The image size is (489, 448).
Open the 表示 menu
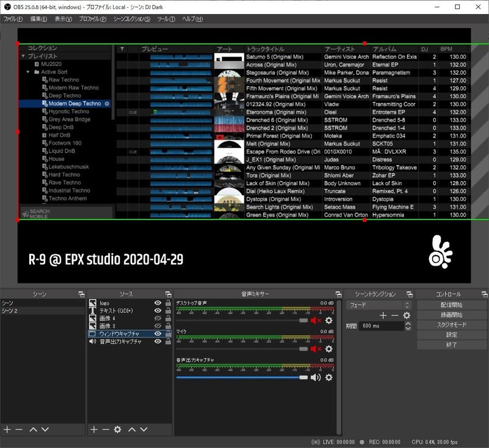pos(64,19)
